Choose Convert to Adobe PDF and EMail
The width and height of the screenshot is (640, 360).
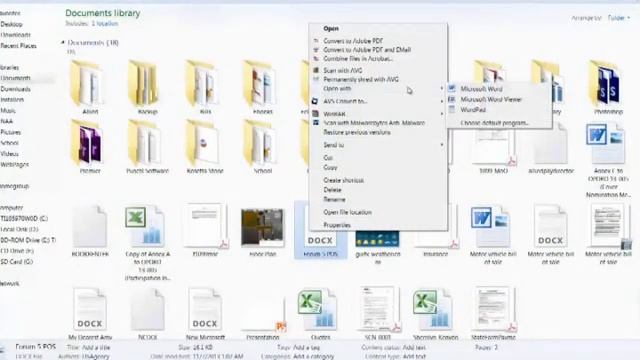pyautogui.click(x=378, y=50)
